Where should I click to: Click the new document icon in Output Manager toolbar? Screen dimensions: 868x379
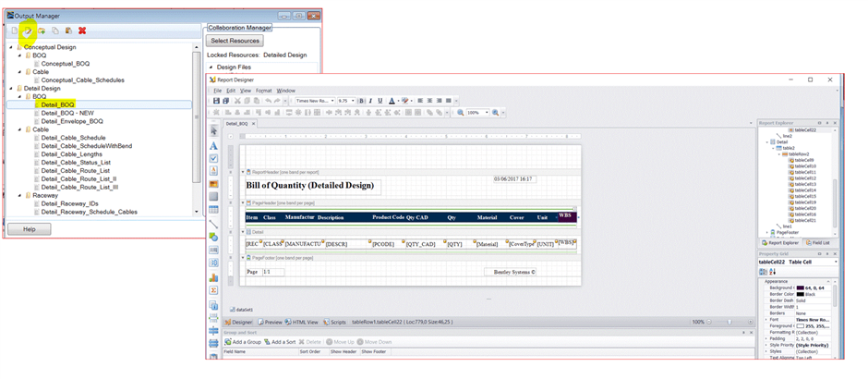pyautogui.click(x=15, y=31)
